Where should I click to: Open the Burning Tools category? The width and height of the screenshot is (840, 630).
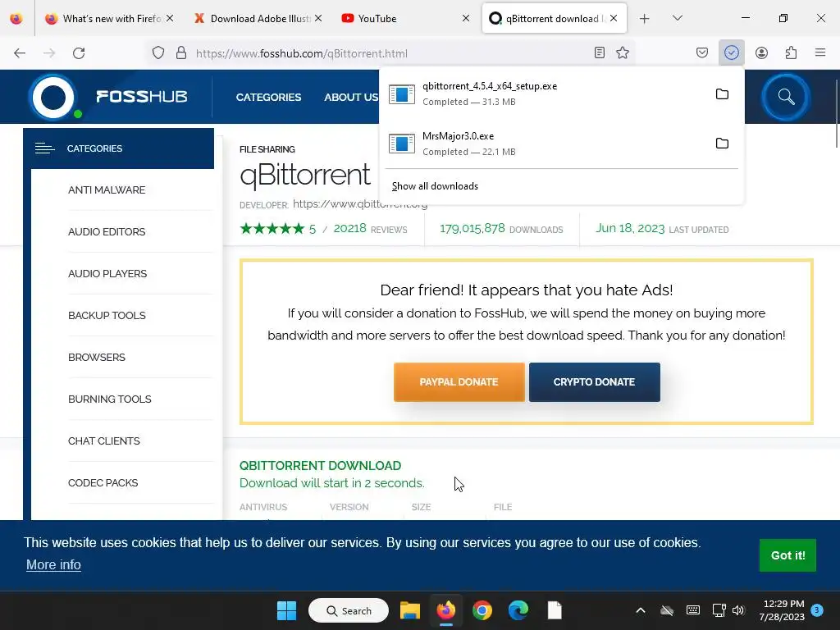109,399
